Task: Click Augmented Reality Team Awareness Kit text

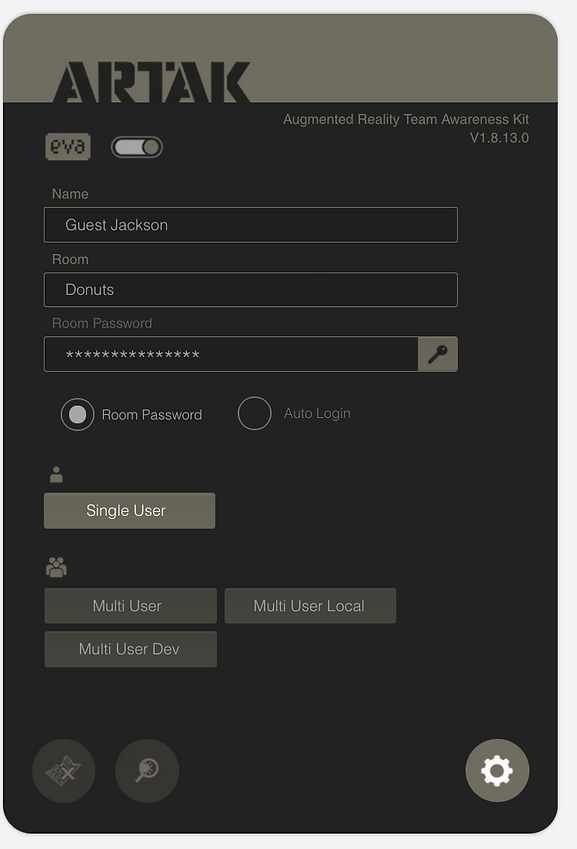Action: coord(406,119)
